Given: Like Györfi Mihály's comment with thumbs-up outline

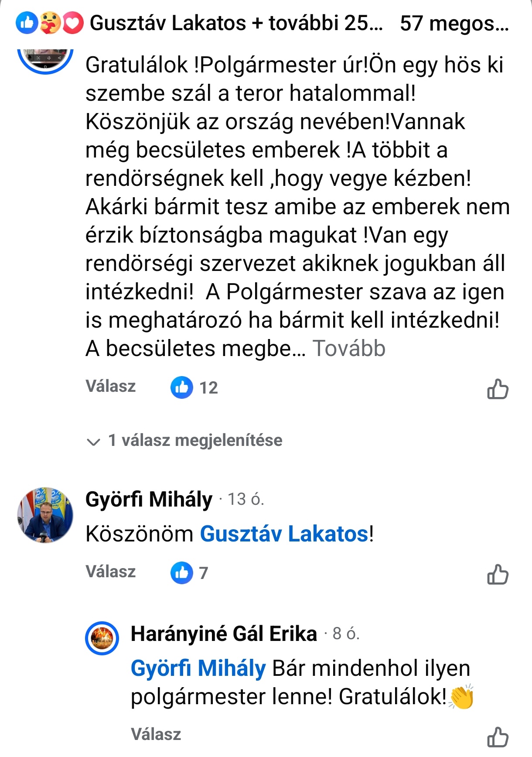Looking at the screenshot, I should [x=498, y=574].
